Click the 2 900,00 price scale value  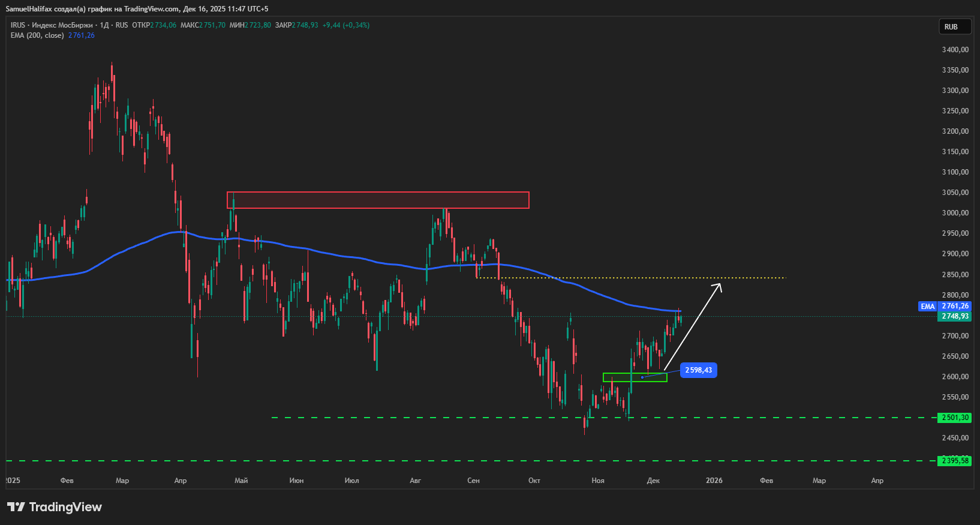955,254
